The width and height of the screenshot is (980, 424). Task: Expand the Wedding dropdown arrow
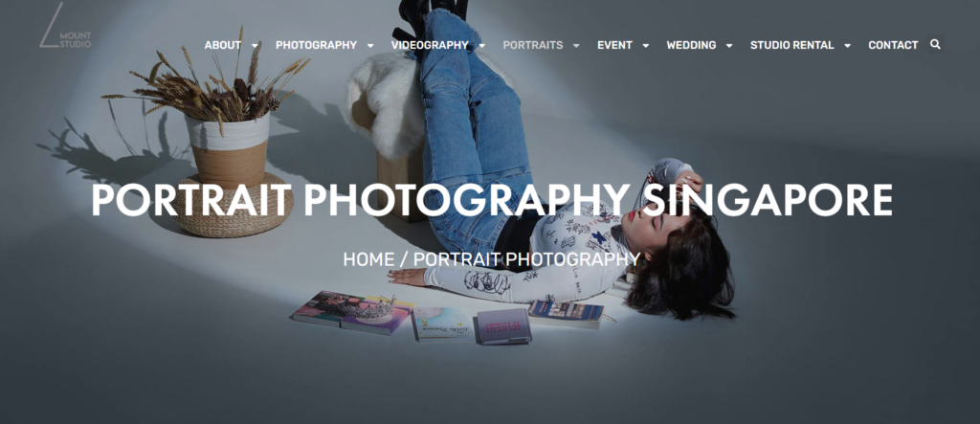[x=728, y=45]
